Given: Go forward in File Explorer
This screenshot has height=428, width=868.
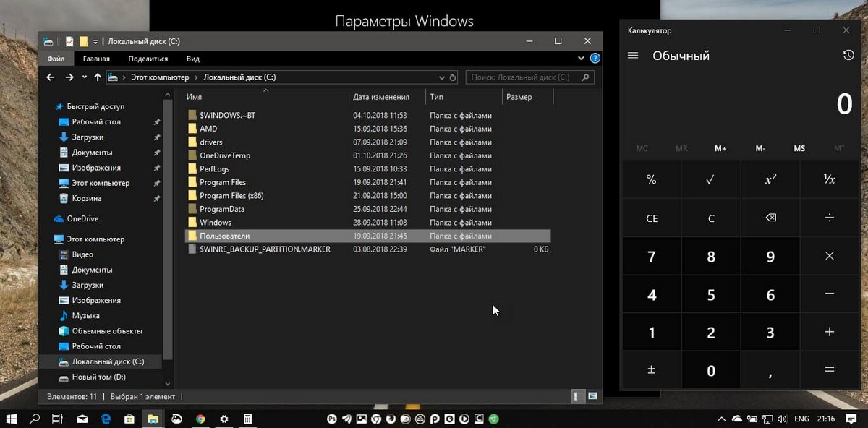Looking at the screenshot, I should pos(69,77).
